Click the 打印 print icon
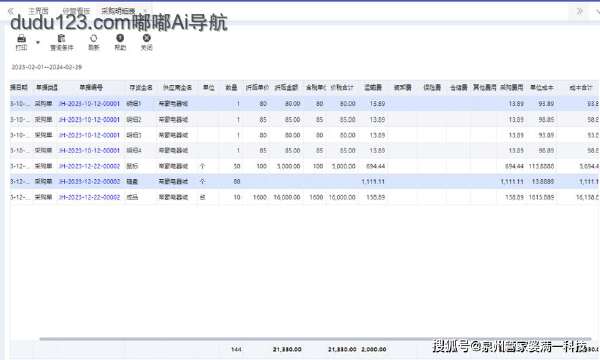Image resolution: width=600 pixels, height=360 pixels. tap(21, 42)
